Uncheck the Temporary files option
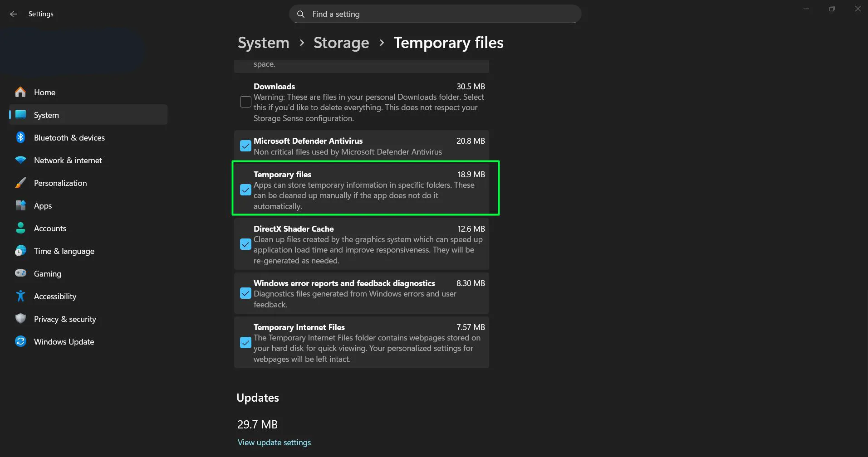 (x=245, y=190)
